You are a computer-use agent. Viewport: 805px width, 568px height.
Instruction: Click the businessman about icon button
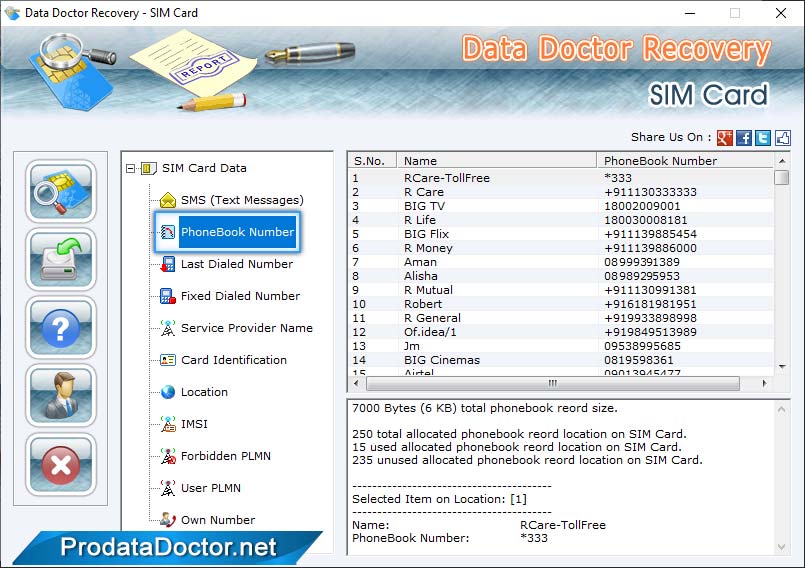pyautogui.click(x=61, y=396)
